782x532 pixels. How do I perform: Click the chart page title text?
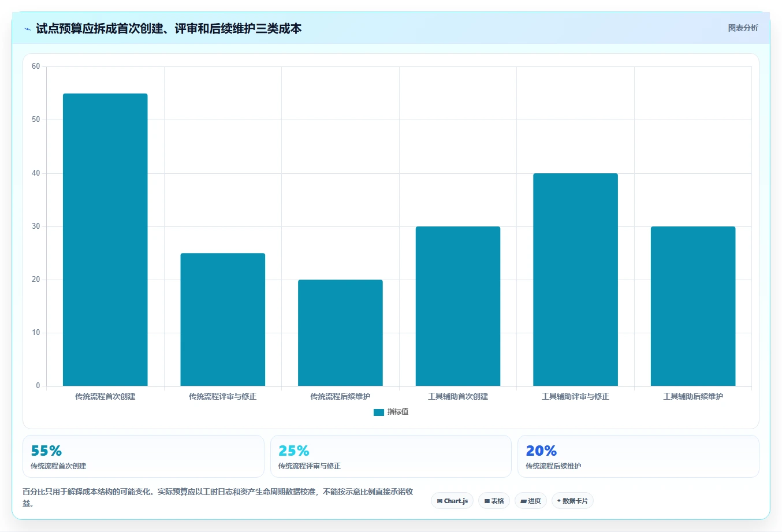coord(169,29)
